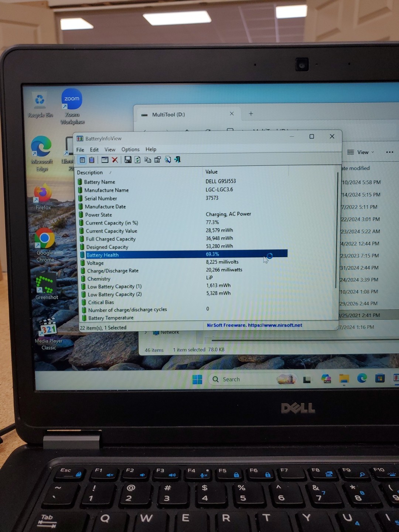Click the Refresh toolbar icon
This screenshot has width=399, height=532.
pos(137,160)
